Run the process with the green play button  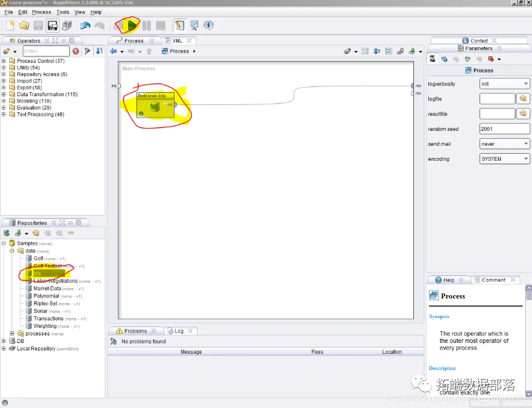pyautogui.click(x=132, y=25)
